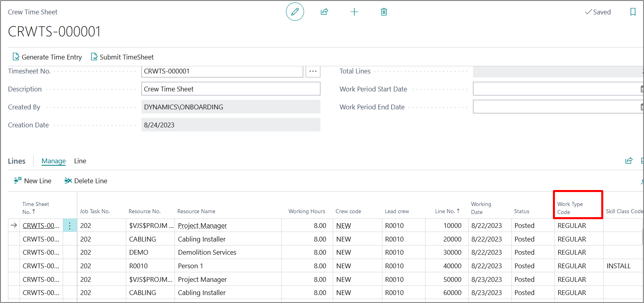
Task: Click Cabling Installer in line 60000
Action: click(228, 293)
